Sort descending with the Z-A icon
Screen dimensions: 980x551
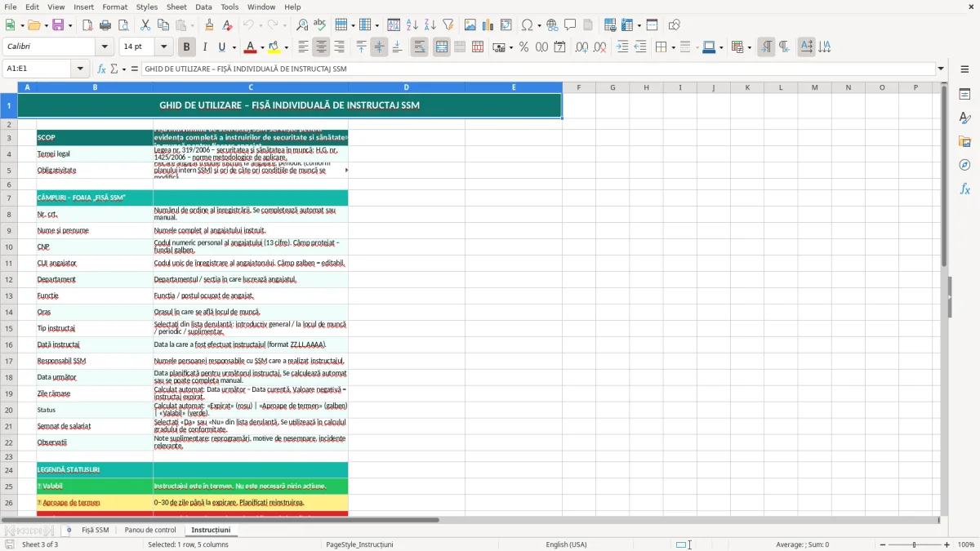(x=430, y=25)
